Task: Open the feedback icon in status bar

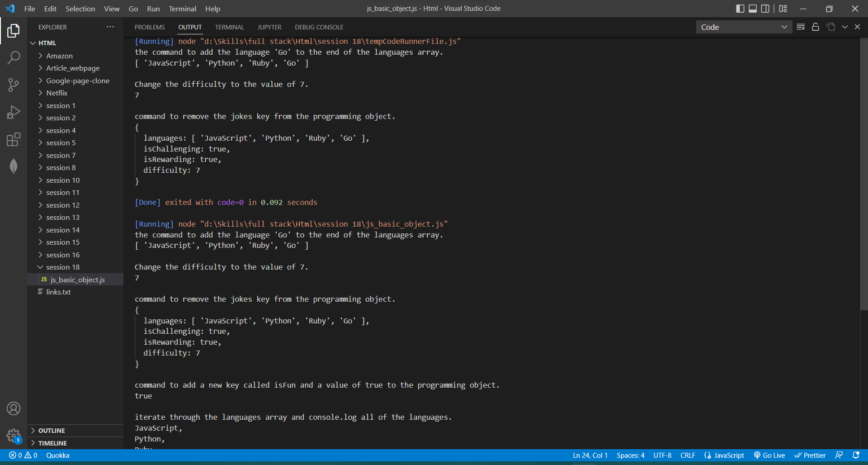Action: click(839, 456)
